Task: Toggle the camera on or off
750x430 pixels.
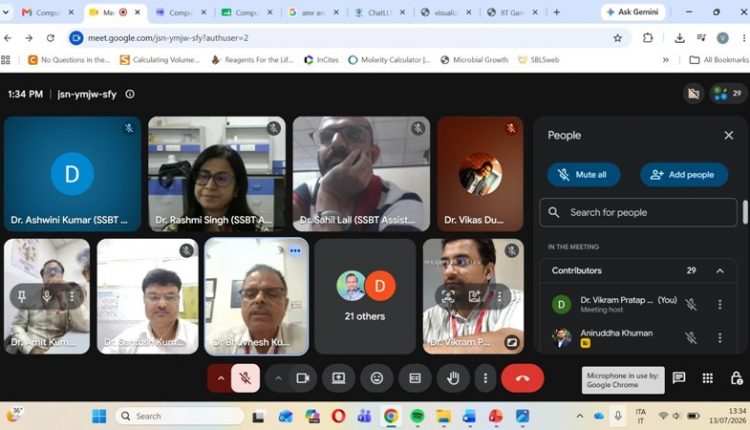Action: [x=303, y=378]
